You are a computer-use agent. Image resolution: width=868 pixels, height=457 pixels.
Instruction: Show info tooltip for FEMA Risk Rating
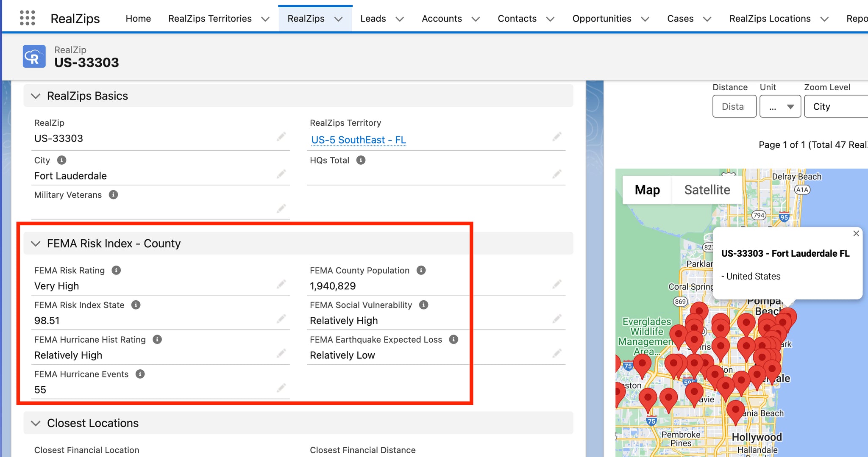tap(116, 270)
